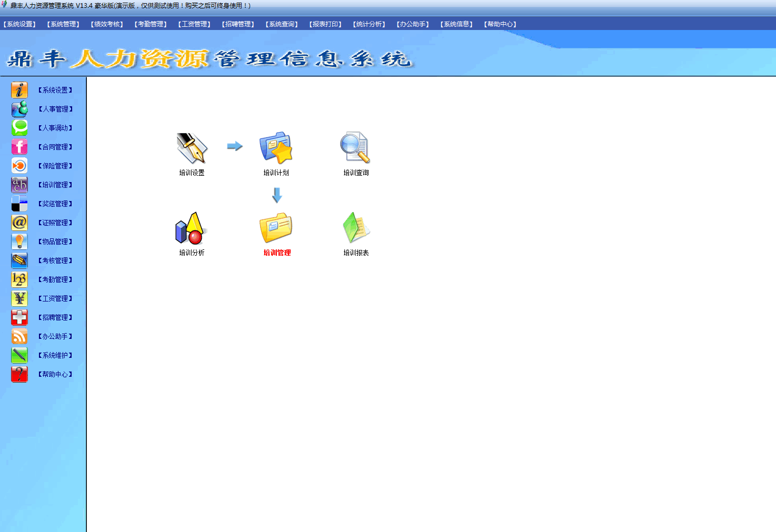
Task: Open the 【帮助中心】 top menu
Action: click(x=500, y=24)
